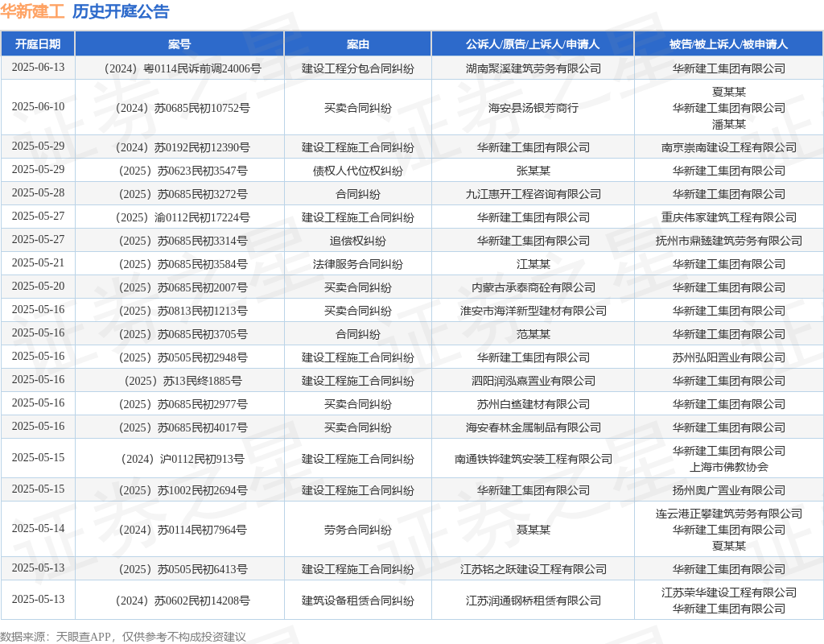
Task: Click plaintiff 范某某
Action: point(533,334)
